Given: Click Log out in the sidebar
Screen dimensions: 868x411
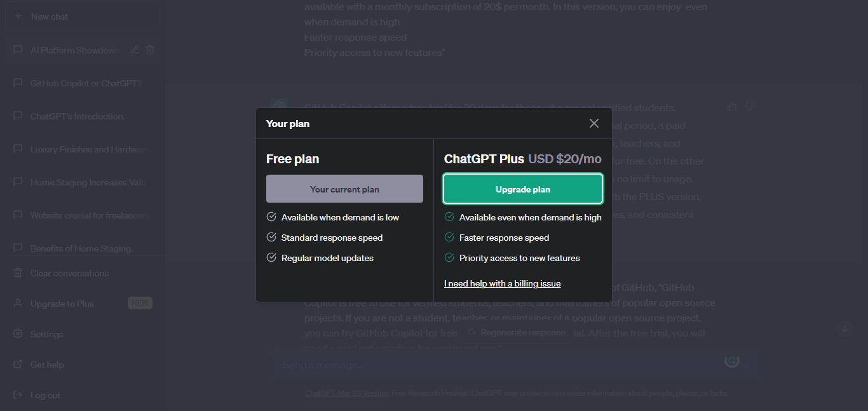Looking at the screenshot, I should pos(45,395).
